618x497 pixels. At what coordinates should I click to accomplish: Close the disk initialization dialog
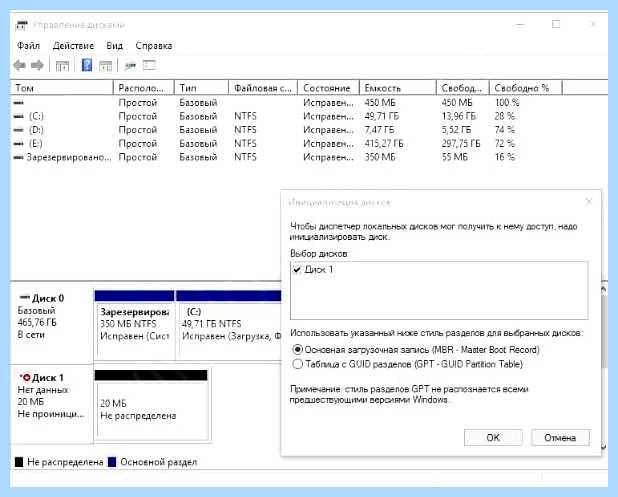(x=589, y=202)
